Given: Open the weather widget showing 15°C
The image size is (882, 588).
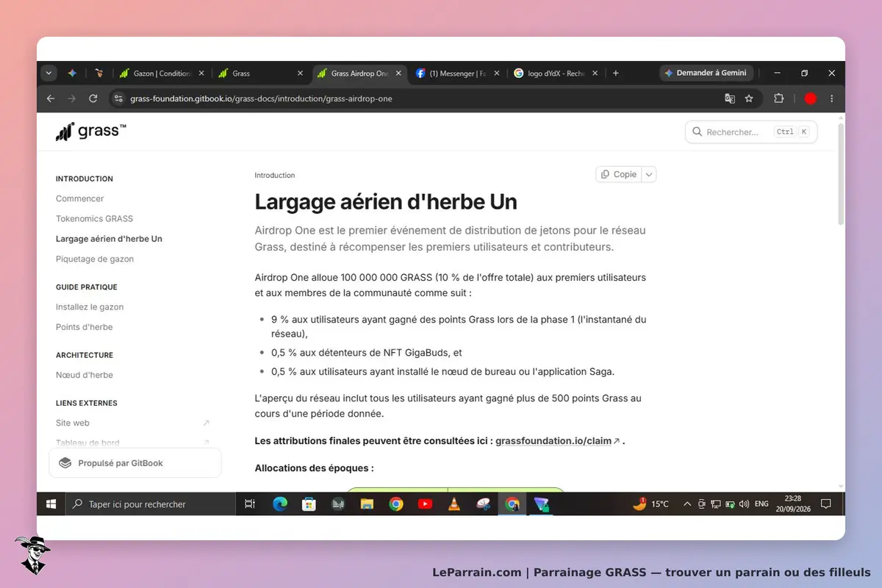Looking at the screenshot, I should pyautogui.click(x=651, y=504).
